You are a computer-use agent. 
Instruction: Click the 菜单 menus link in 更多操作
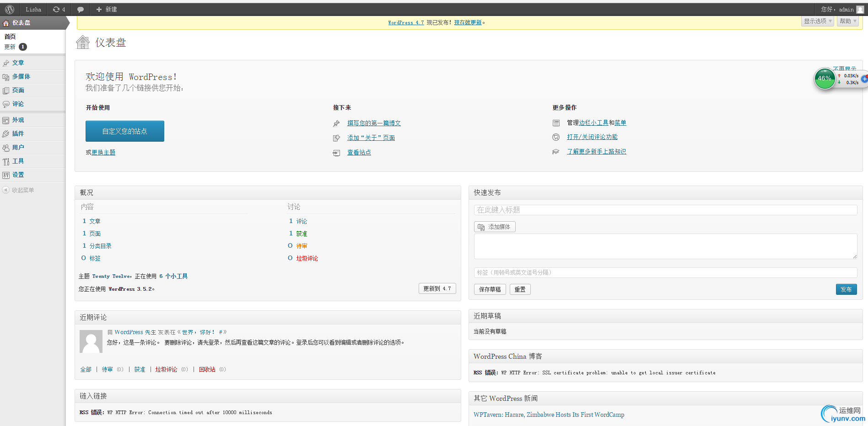(x=620, y=122)
